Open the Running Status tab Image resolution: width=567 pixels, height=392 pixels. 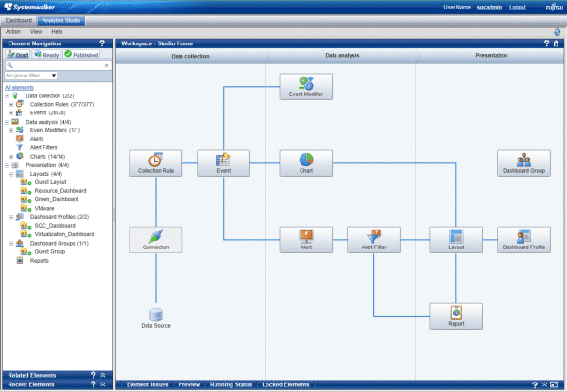tap(232, 384)
